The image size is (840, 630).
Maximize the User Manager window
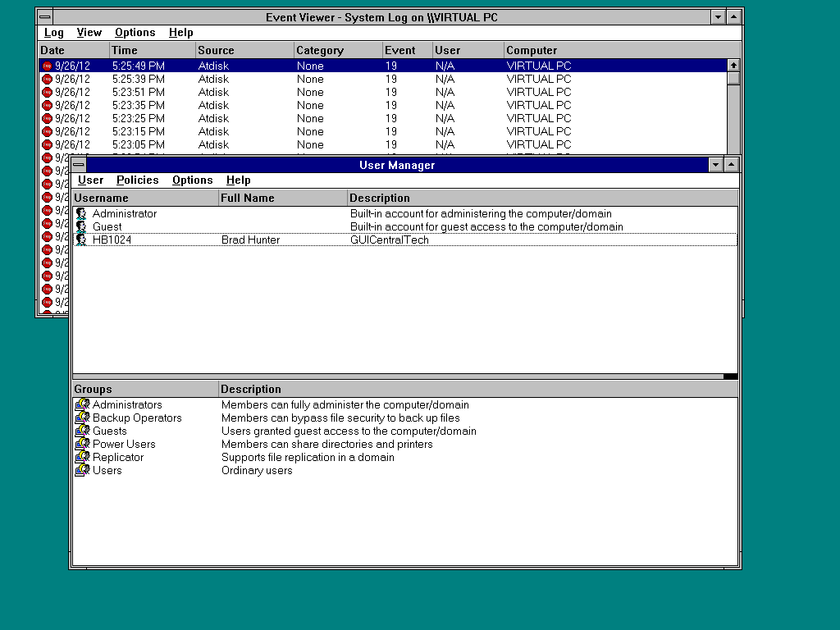click(731, 164)
